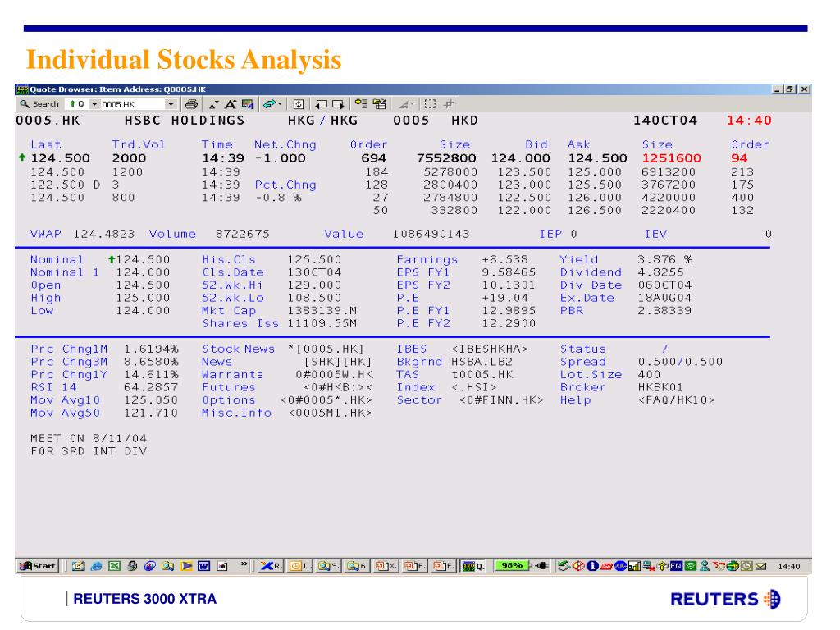Screen dimensions: 840x630
Task: Click the 98% battery indicator
Action: click(x=512, y=566)
